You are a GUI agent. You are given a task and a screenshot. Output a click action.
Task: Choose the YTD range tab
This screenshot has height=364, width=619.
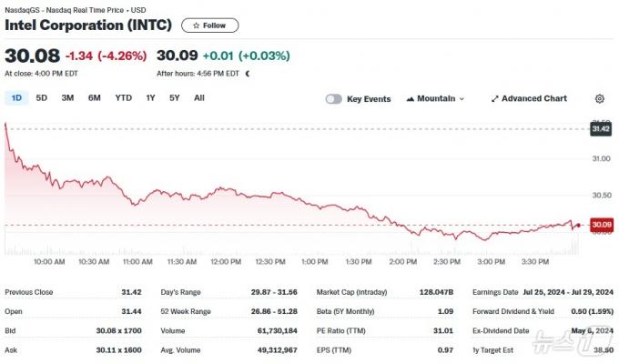pos(124,98)
